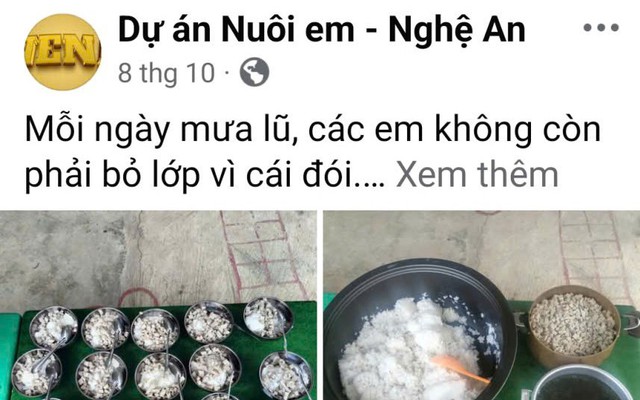Click the bottom-left metal bowl with spoon
The width and height of the screenshot is (640, 400).
pyautogui.click(x=37, y=372)
